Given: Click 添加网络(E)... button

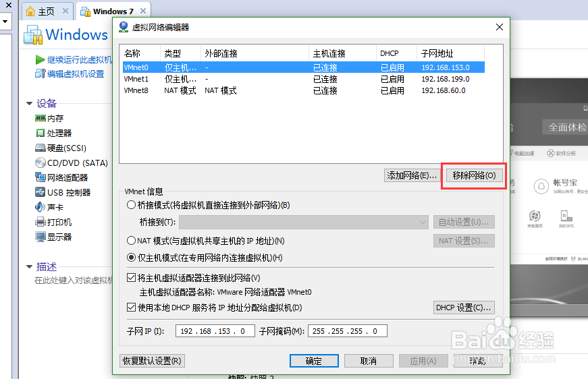Looking at the screenshot, I should pyautogui.click(x=412, y=175).
